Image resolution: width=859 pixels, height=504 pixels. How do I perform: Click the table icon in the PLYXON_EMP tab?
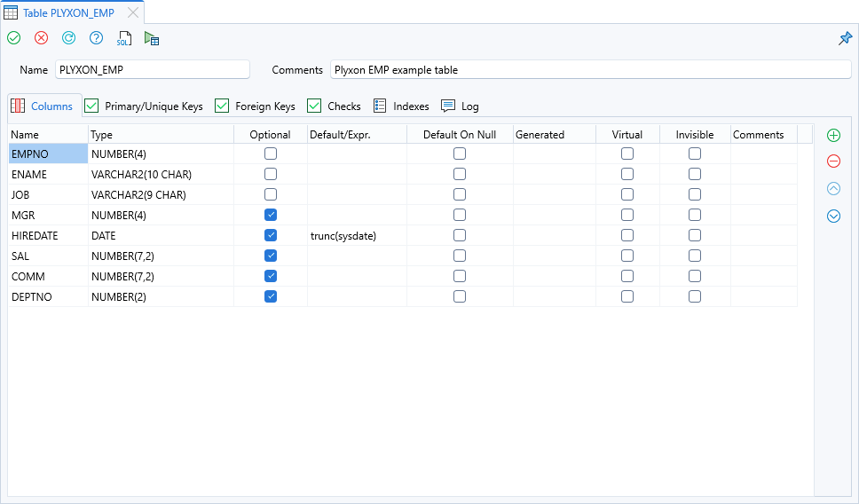pos(11,12)
